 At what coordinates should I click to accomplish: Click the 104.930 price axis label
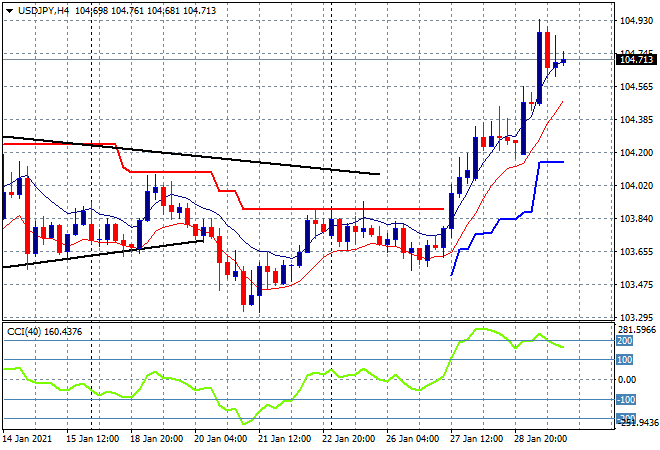636,21
